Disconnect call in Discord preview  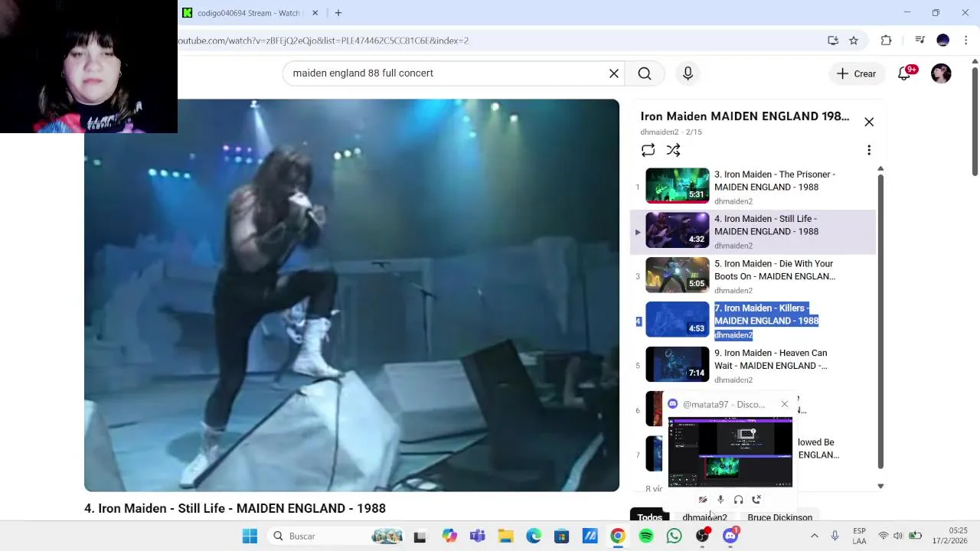pos(756,500)
